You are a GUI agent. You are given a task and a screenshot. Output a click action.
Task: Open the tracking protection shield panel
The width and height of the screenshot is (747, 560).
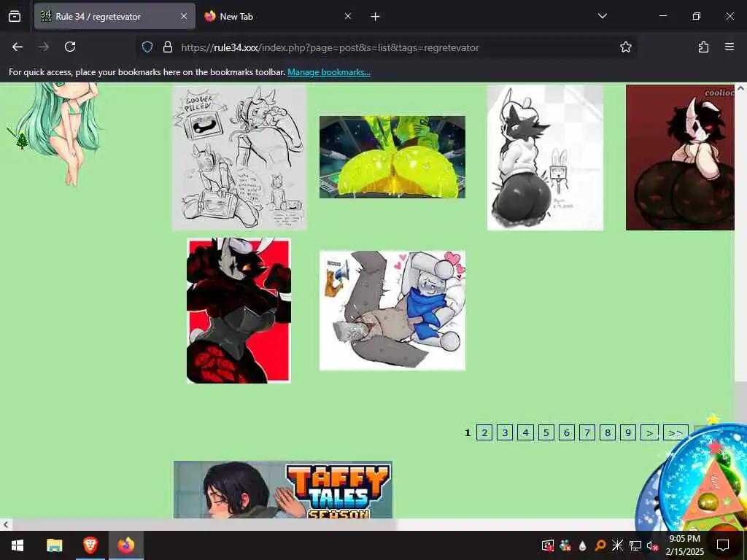(147, 47)
